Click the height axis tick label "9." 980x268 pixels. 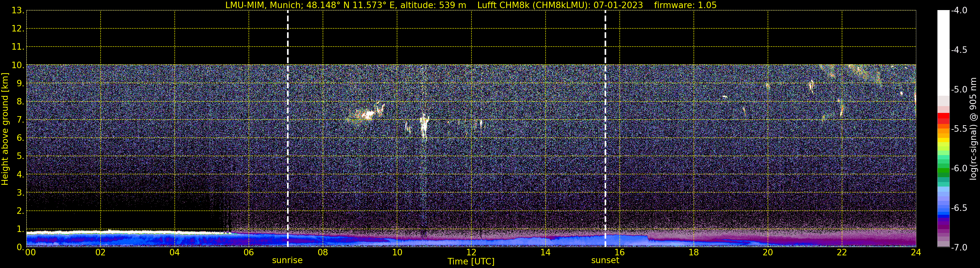point(20,83)
